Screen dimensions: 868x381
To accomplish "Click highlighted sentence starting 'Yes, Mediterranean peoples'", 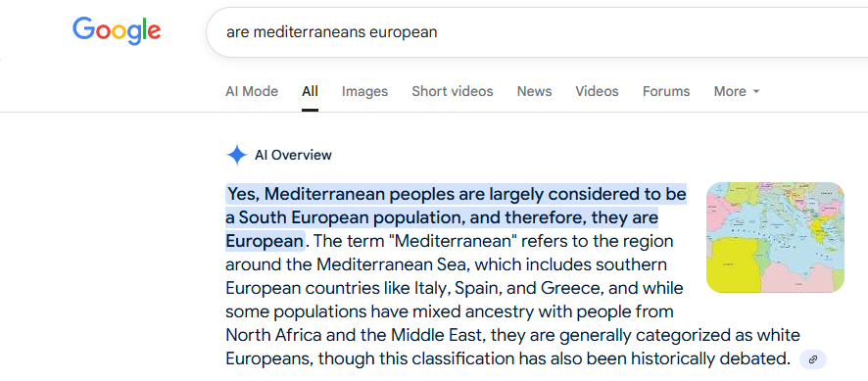I will [x=457, y=217].
